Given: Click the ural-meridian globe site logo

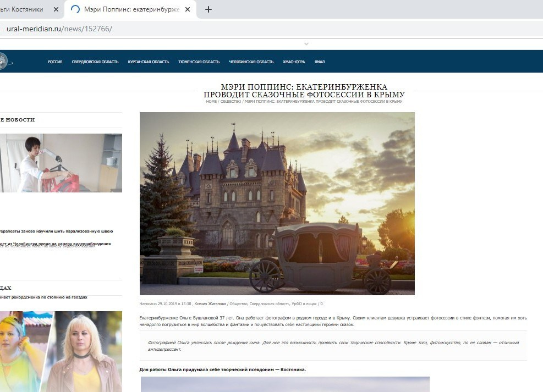Looking at the screenshot, I should click(x=7, y=62).
